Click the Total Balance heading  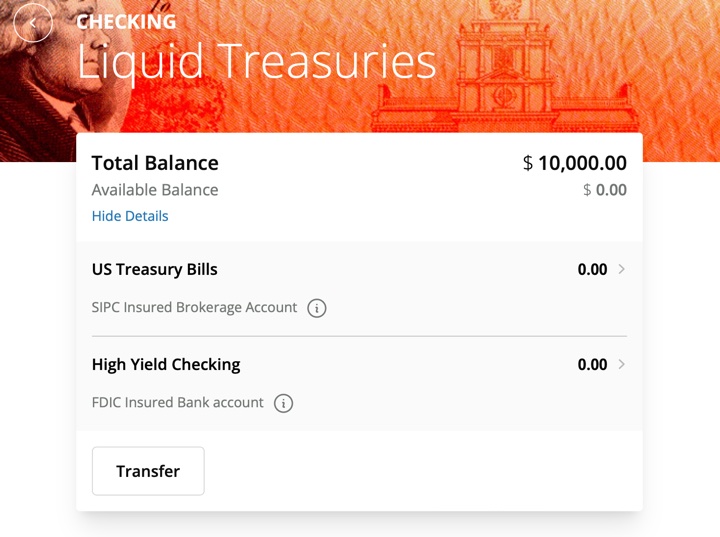pyautogui.click(x=155, y=163)
